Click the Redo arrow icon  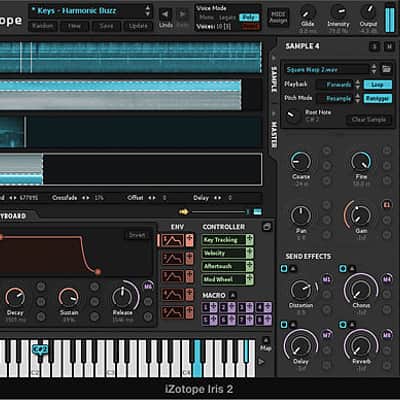(182, 15)
